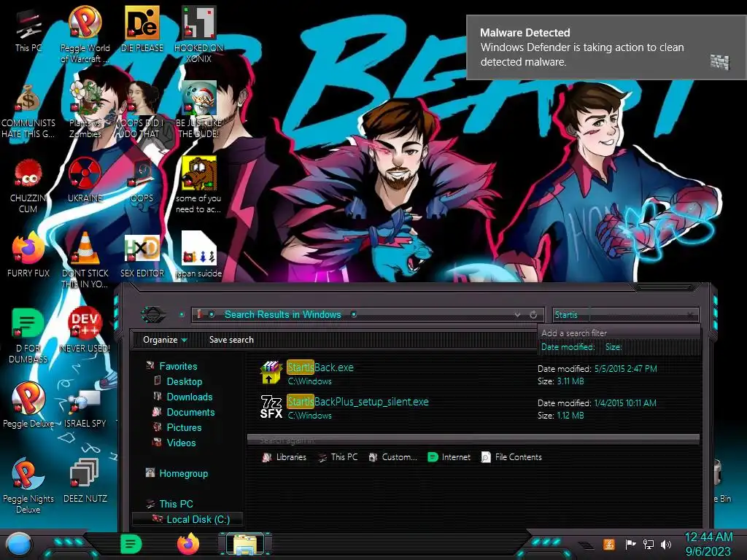The image size is (747, 560).
Task: Select the CHUZZIN red fuzzy ball icon
Action: point(28,186)
